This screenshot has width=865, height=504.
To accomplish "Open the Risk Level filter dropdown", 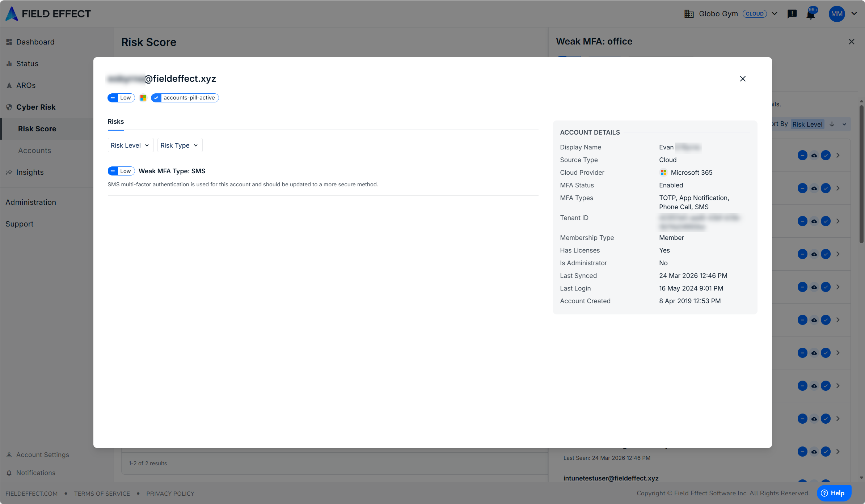I will point(130,145).
